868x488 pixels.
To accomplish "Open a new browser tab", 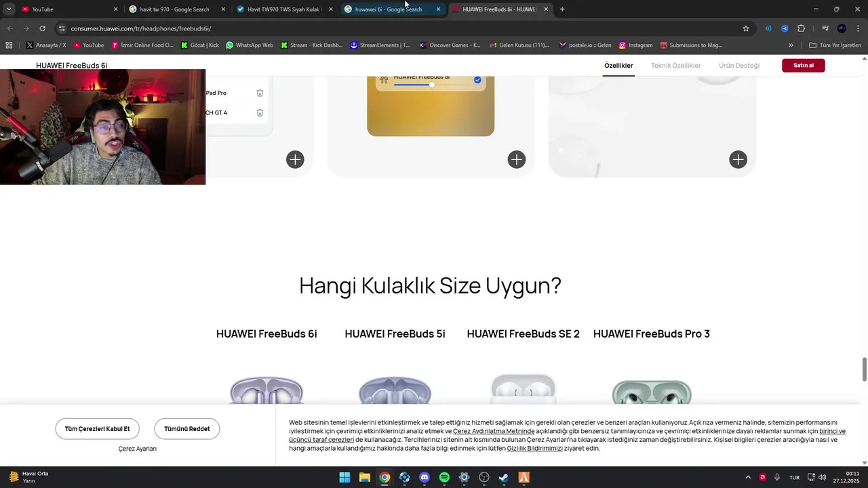I will click(562, 9).
